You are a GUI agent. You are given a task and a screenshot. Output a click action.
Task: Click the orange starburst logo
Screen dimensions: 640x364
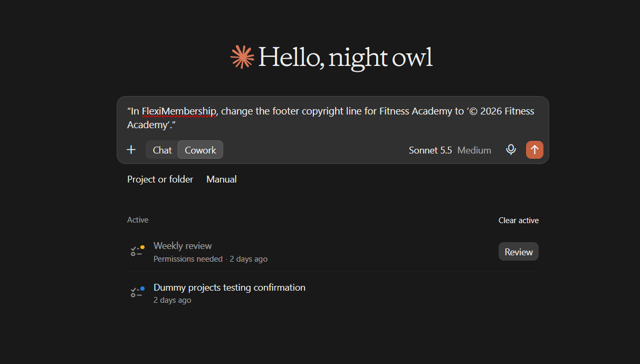point(242,57)
